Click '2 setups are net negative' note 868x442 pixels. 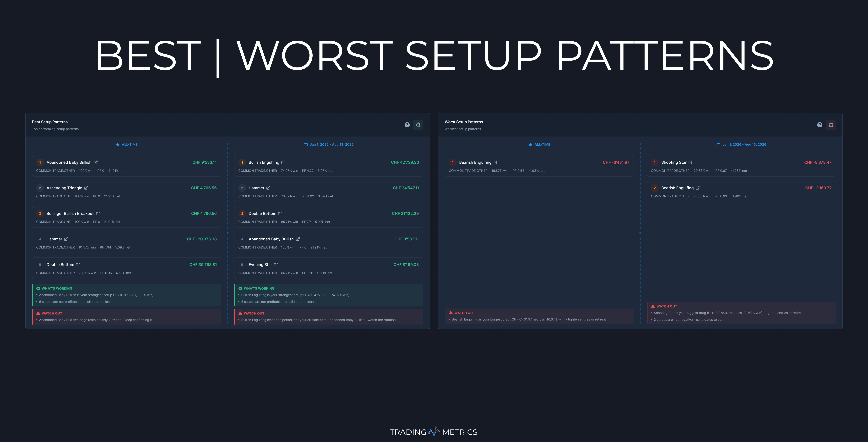[688, 320]
